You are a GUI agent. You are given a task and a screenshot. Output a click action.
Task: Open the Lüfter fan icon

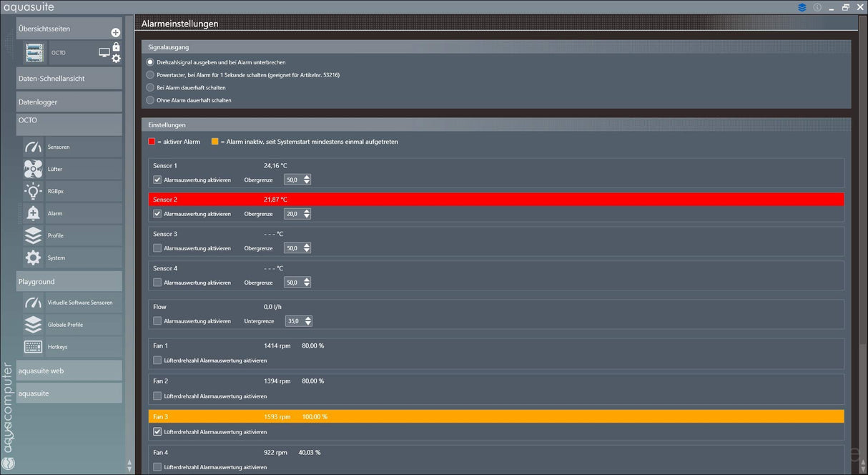click(33, 169)
